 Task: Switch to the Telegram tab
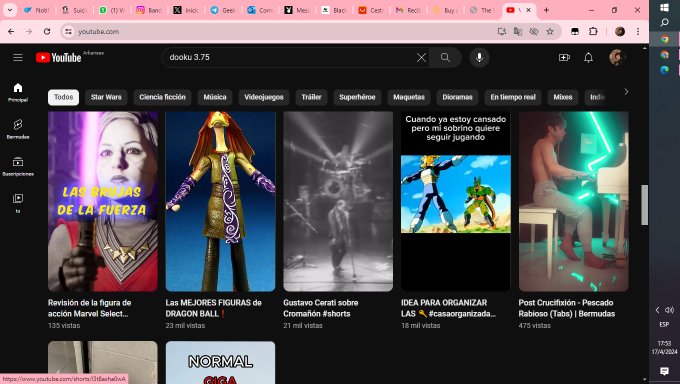click(x=223, y=10)
